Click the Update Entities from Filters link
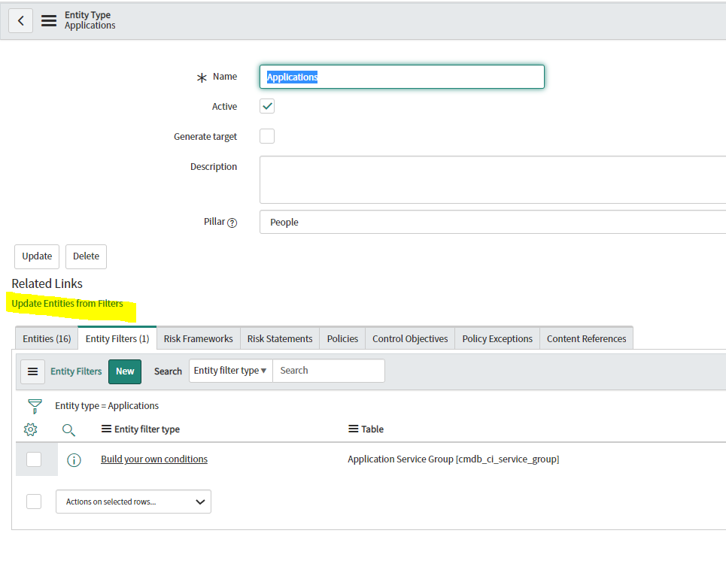 tap(67, 303)
